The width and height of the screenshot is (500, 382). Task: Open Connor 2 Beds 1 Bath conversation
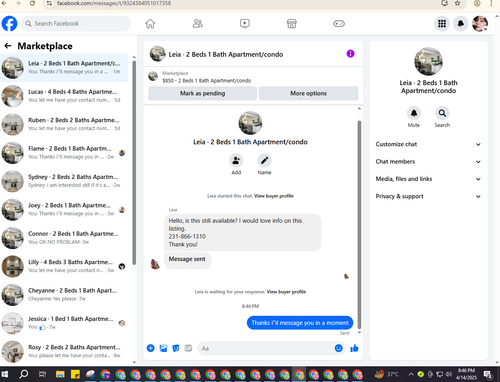(x=64, y=238)
